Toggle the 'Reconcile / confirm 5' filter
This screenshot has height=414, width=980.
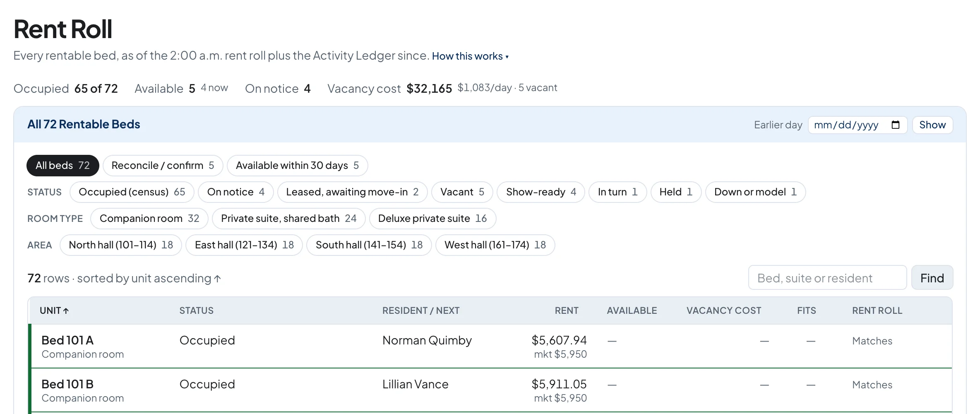point(163,166)
